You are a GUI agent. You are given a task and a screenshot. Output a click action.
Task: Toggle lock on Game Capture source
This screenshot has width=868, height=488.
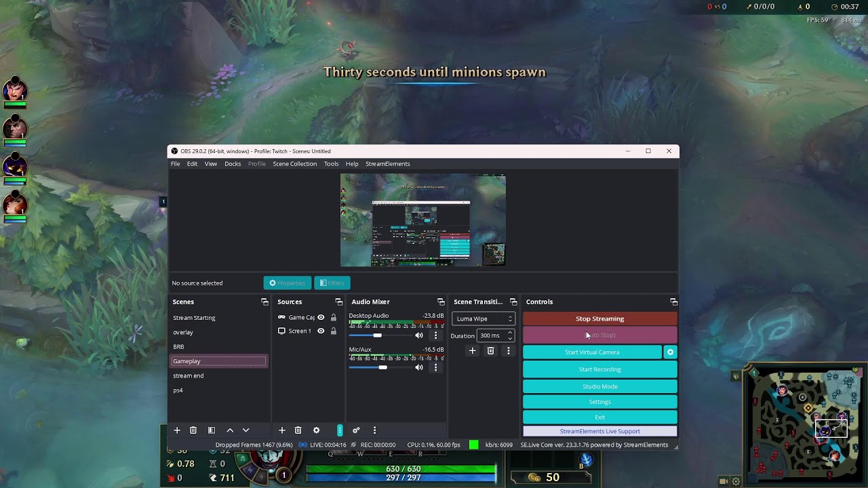(x=333, y=317)
